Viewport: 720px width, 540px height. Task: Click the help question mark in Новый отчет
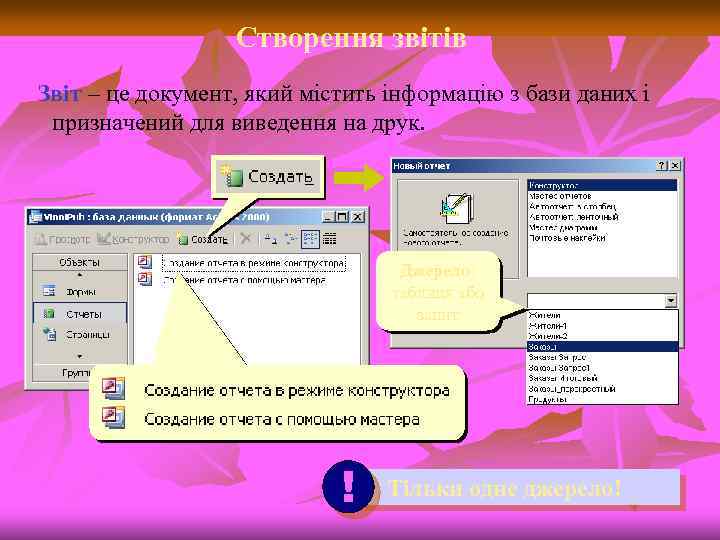click(x=662, y=165)
